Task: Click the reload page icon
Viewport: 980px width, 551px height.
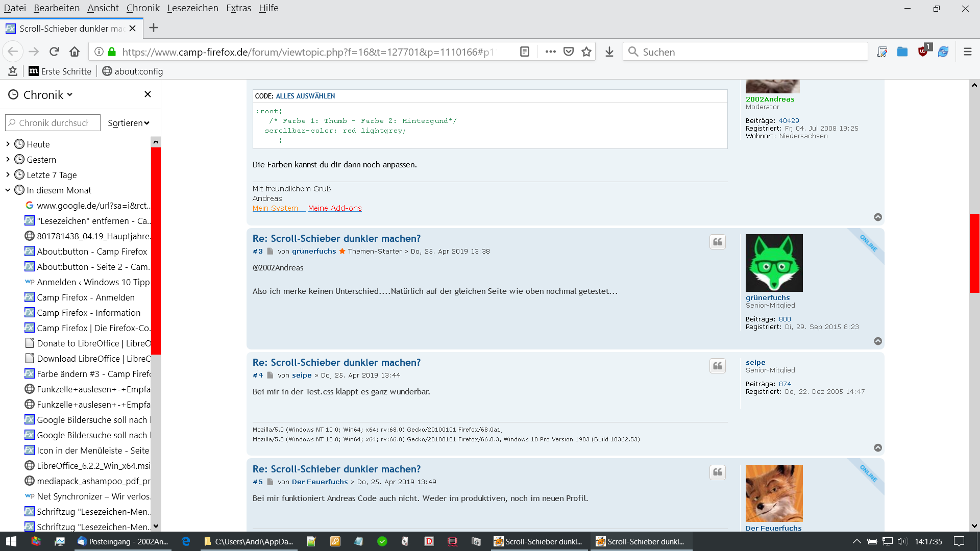Action: tap(54, 52)
